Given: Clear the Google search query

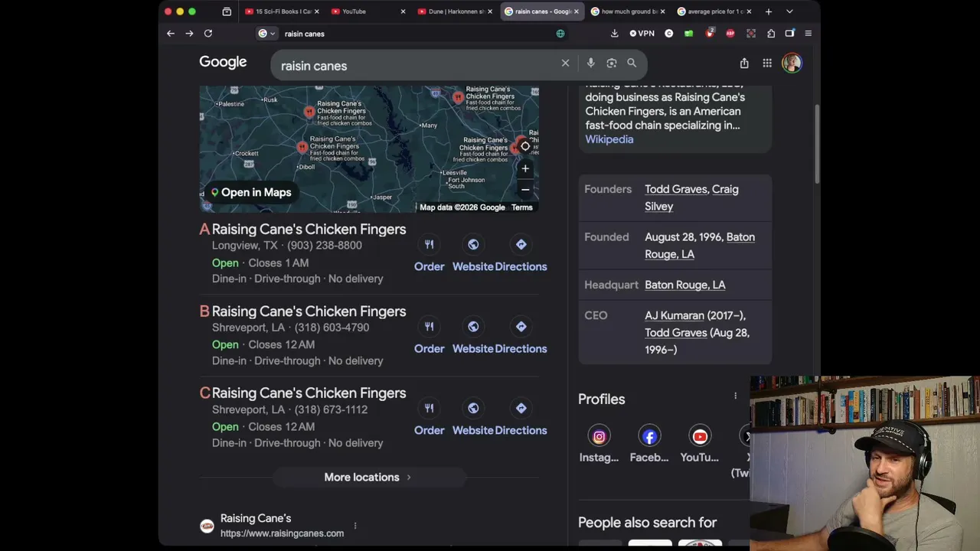Looking at the screenshot, I should 565,64.
